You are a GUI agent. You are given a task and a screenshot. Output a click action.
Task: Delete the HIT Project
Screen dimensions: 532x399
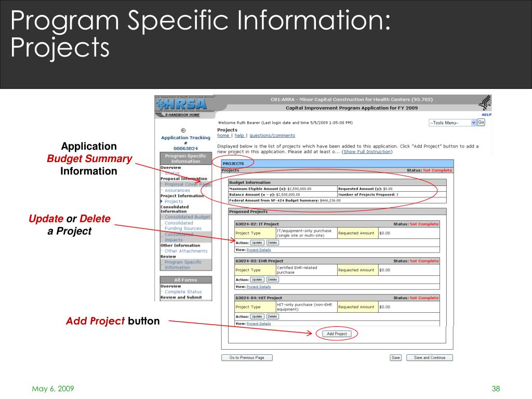pyautogui.click(x=272, y=316)
